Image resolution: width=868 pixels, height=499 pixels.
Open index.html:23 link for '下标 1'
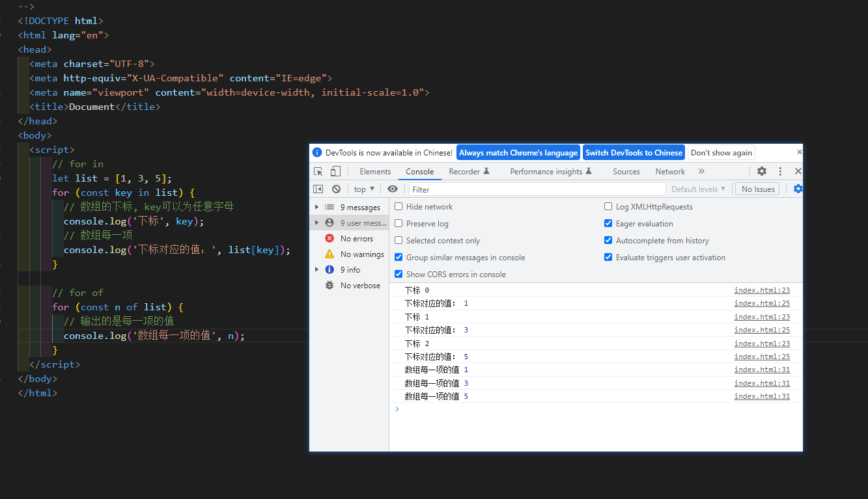click(762, 317)
